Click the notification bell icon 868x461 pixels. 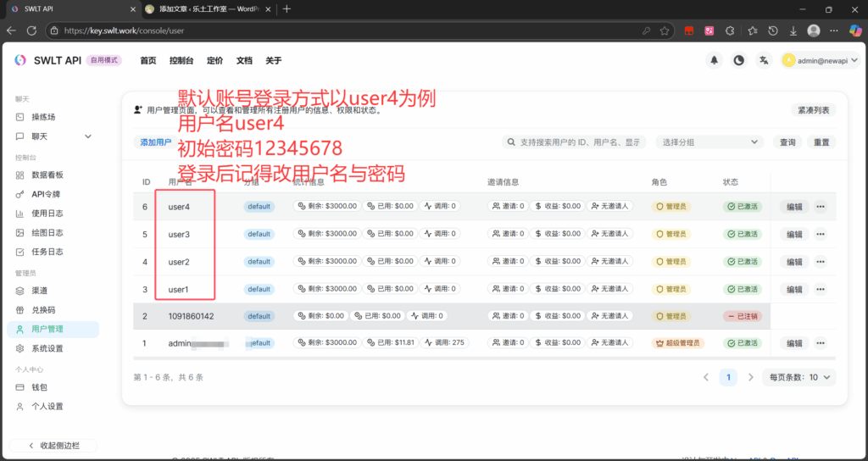coord(714,60)
